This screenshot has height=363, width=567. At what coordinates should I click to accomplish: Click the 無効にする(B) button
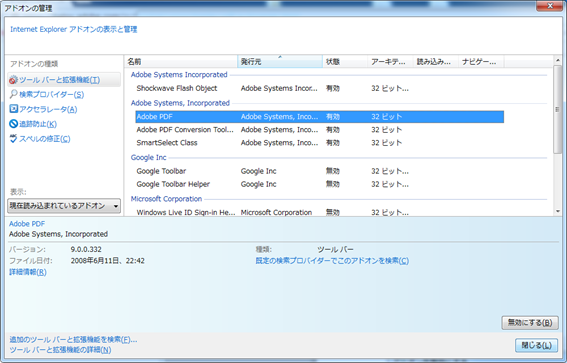click(x=530, y=323)
